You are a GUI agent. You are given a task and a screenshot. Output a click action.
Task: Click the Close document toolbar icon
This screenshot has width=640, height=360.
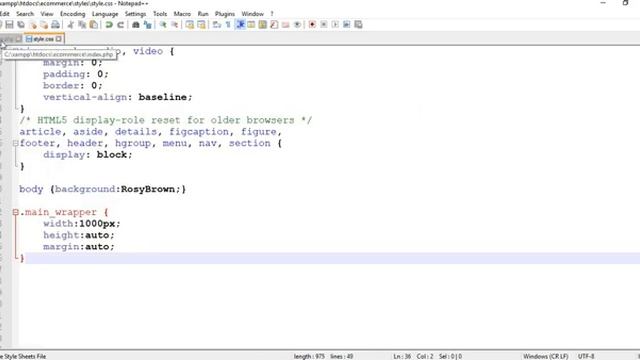pyautogui.click(x=32, y=25)
